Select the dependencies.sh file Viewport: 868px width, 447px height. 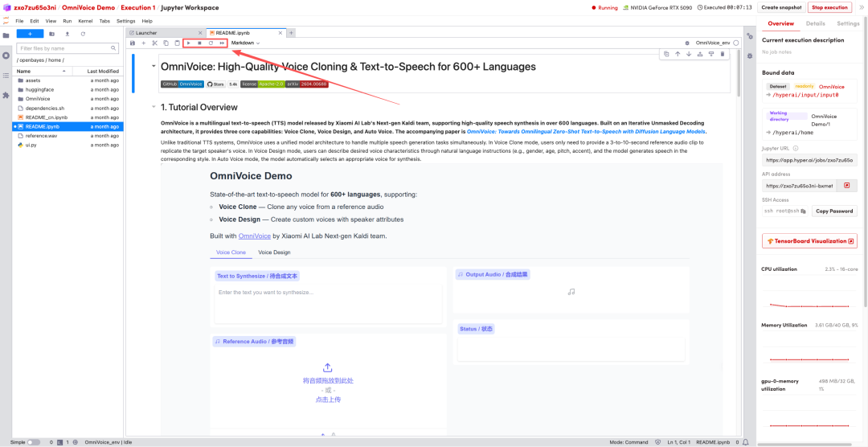[x=68, y=108]
